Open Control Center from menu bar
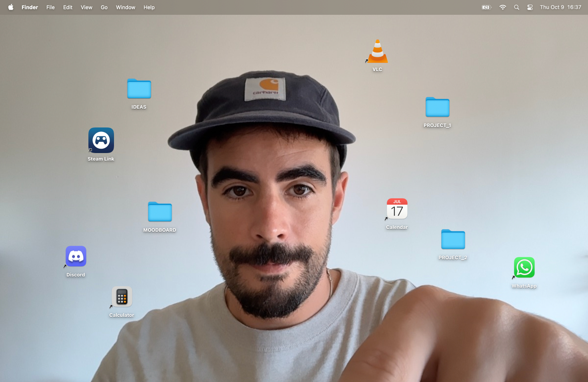Screen dimensions: 588x382 coord(530,7)
